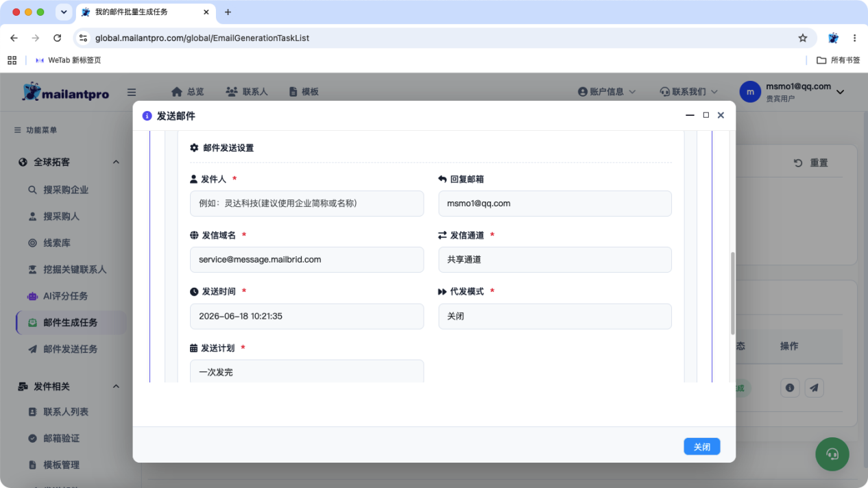The height and width of the screenshot is (488, 868).
Task: Collapse 全球拓客 menu group
Action: 116,162
